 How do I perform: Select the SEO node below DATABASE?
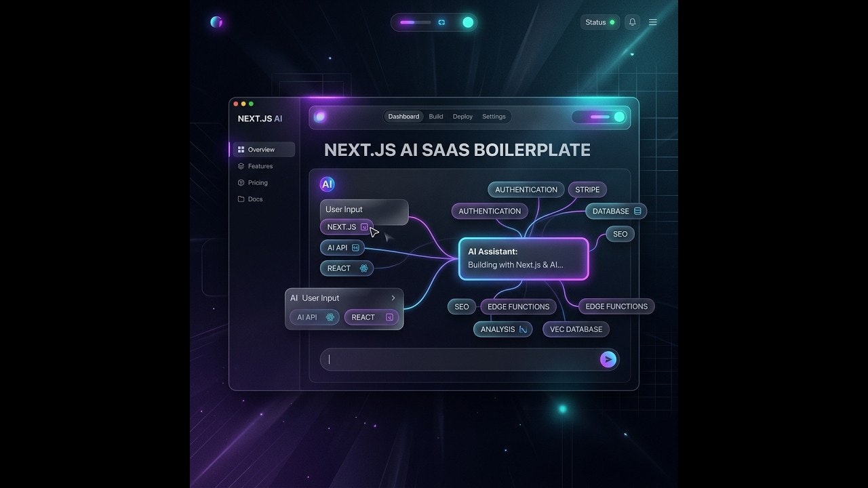click(x=620, y=234)
